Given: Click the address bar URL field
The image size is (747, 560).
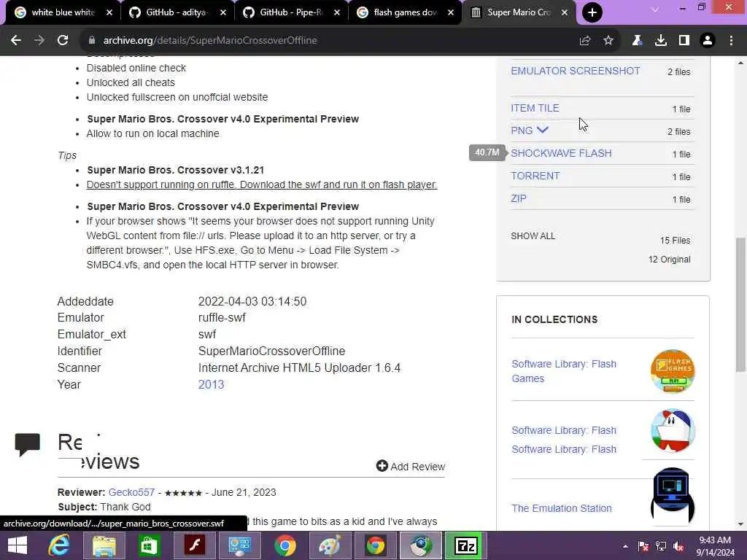Looking at the screenshot, I should coord(329,41).
